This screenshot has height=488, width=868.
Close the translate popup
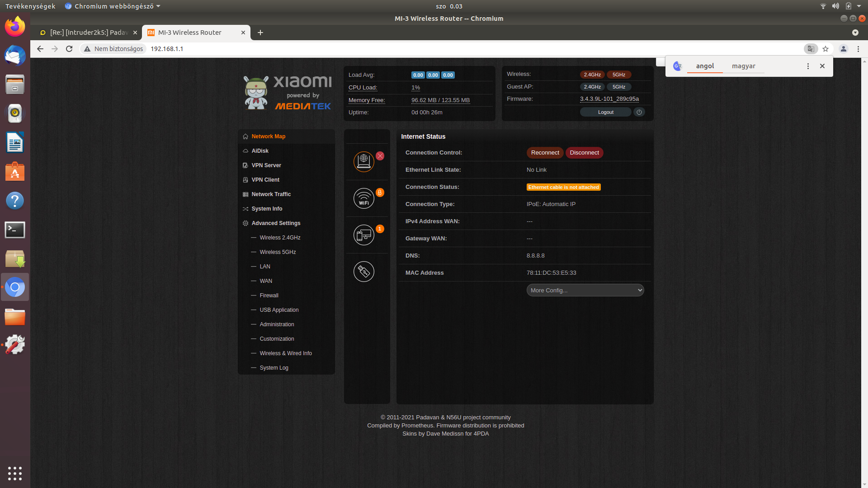[822, 66]
